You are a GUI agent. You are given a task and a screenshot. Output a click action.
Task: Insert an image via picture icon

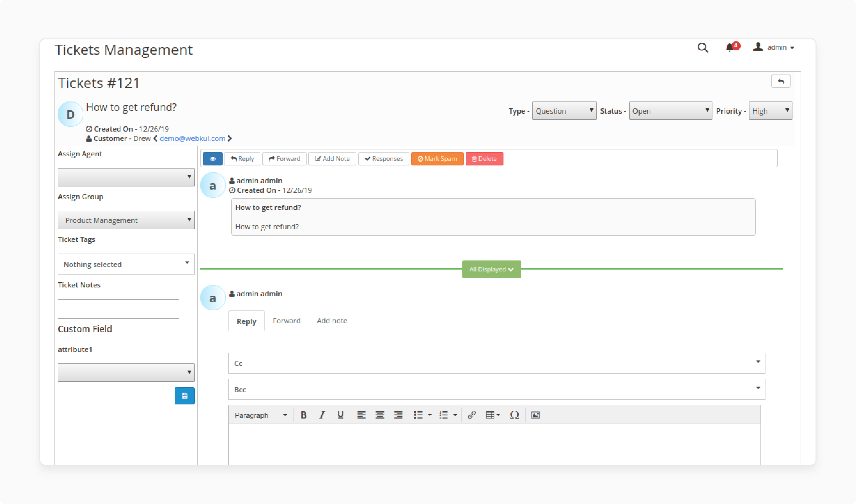(535, 415)
